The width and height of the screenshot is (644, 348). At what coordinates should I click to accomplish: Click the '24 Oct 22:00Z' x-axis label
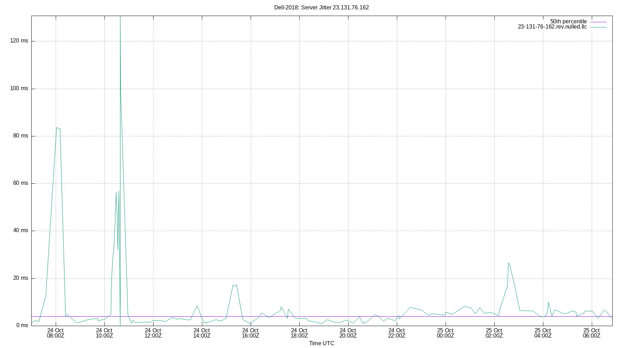point(396,333)
